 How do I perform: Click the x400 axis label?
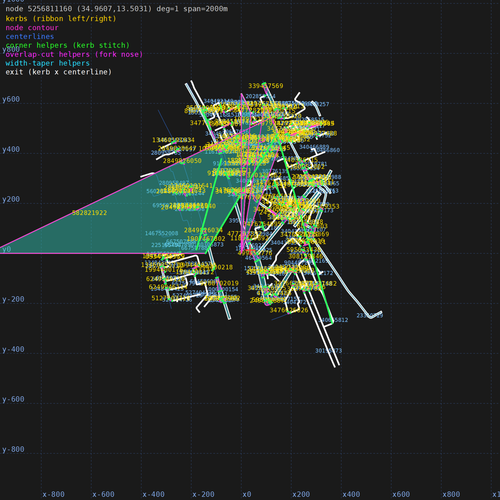click(351, 494)
